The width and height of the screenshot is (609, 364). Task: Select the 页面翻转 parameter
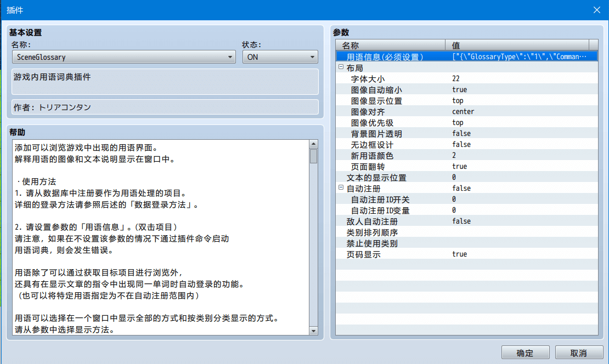click(466, 167)
